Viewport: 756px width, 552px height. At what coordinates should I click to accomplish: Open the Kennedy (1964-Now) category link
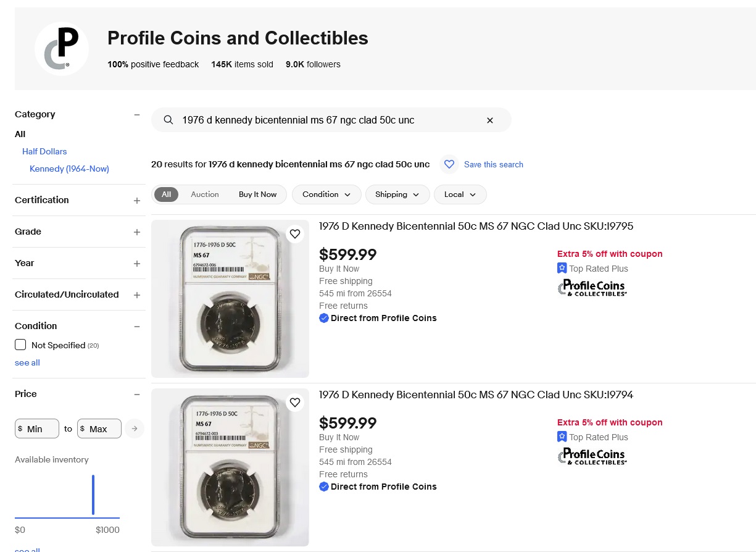[x=69, y=169]
